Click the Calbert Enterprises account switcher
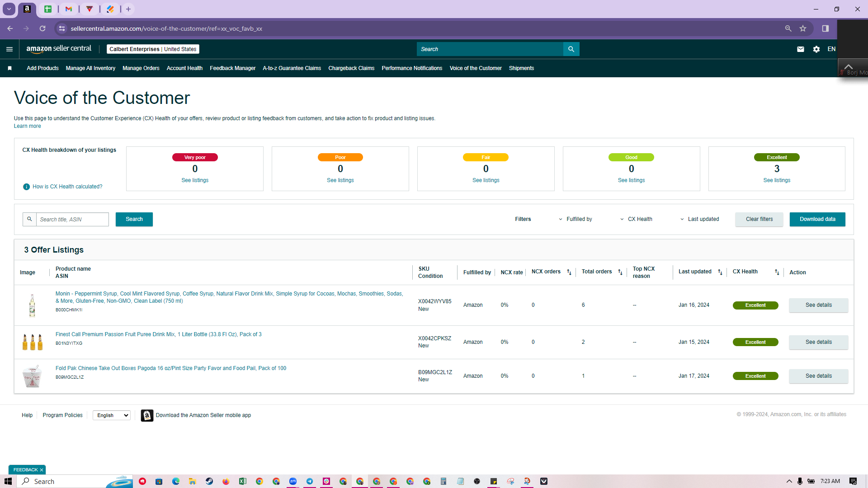 (x=153, y=49)
